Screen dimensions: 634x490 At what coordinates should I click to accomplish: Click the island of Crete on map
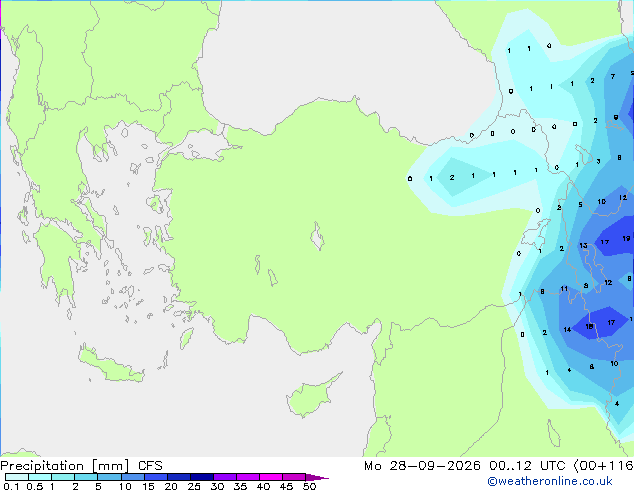pos(109,365)
